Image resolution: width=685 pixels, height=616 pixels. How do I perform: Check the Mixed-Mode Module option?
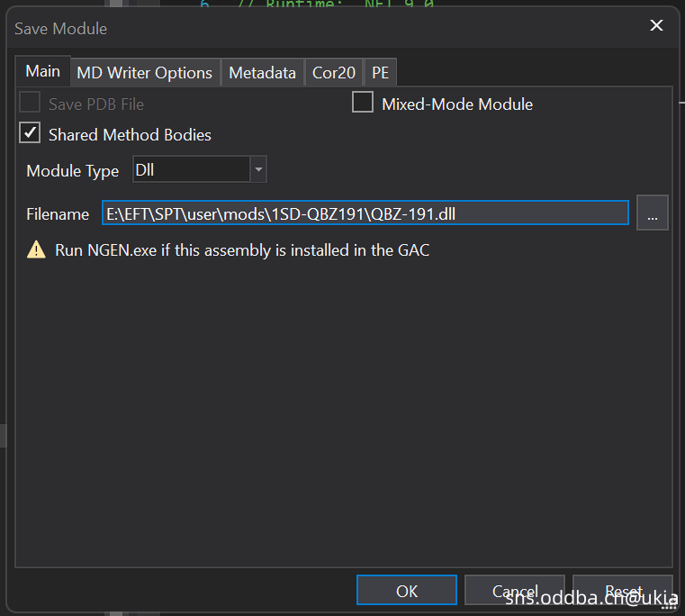coord(363,103)
